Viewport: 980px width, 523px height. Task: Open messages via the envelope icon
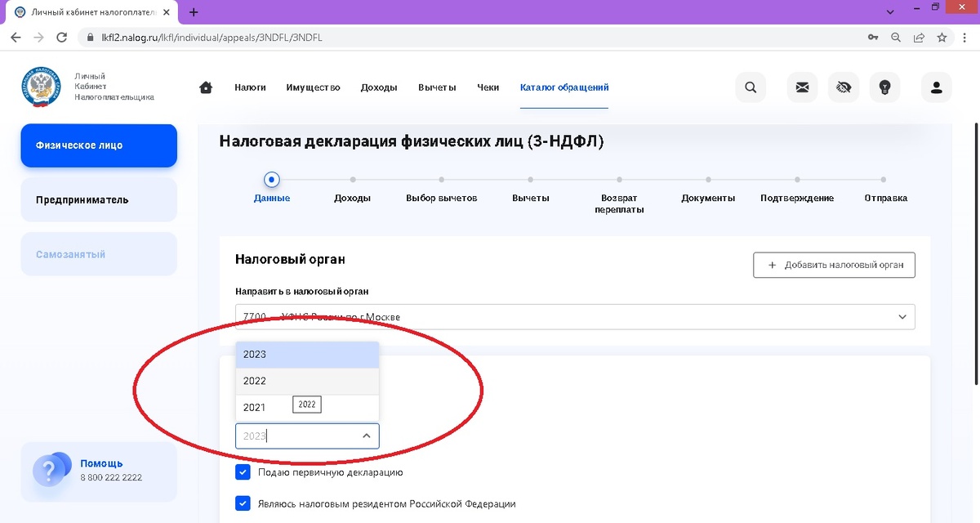801,87
